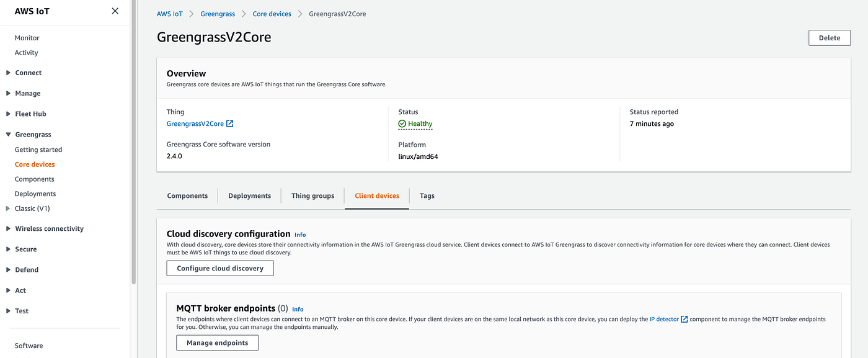Click Configure cloud discovery button

220,269
